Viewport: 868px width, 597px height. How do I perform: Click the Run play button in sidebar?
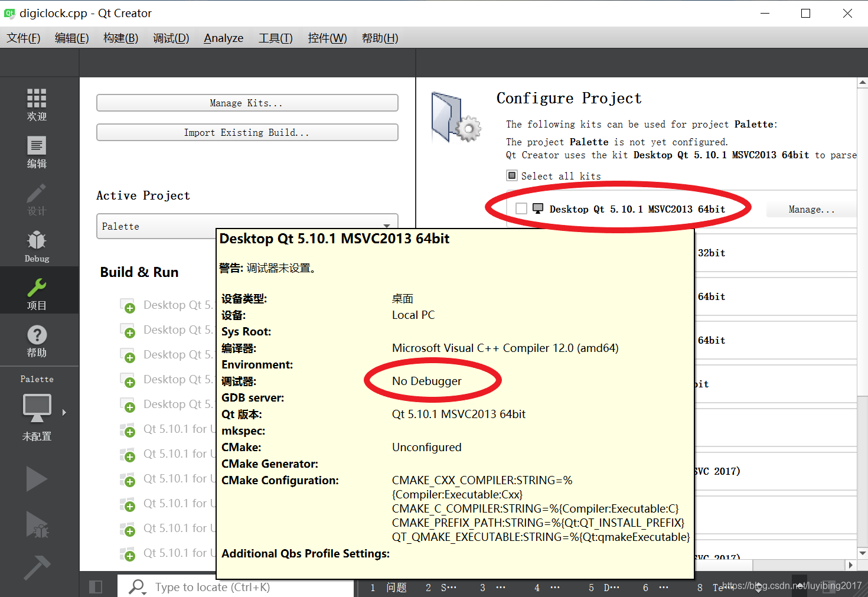coord(37,479)
